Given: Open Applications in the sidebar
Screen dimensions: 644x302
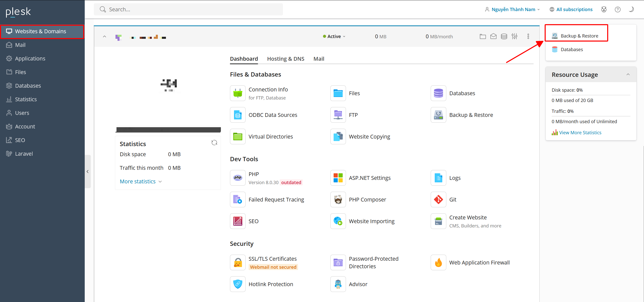Looking at the screenshot, I should click(x=42, y=58).
